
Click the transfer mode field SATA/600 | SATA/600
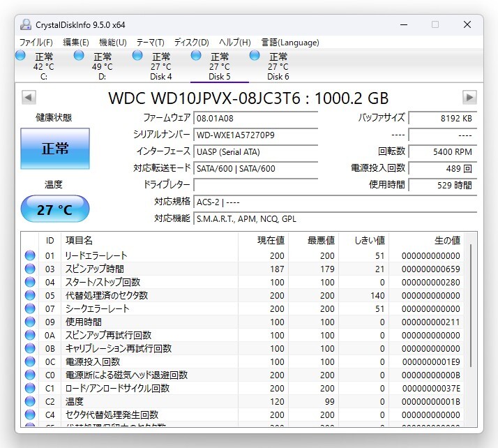click(256, 168)
